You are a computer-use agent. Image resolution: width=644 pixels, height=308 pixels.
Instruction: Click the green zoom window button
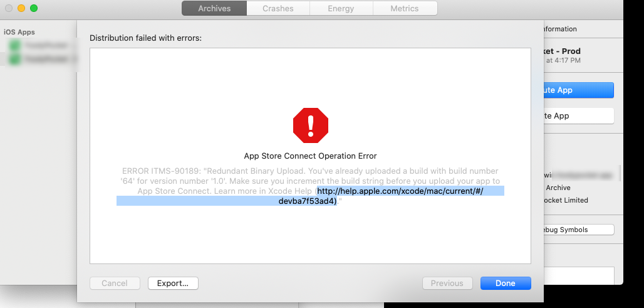[34, 8]
